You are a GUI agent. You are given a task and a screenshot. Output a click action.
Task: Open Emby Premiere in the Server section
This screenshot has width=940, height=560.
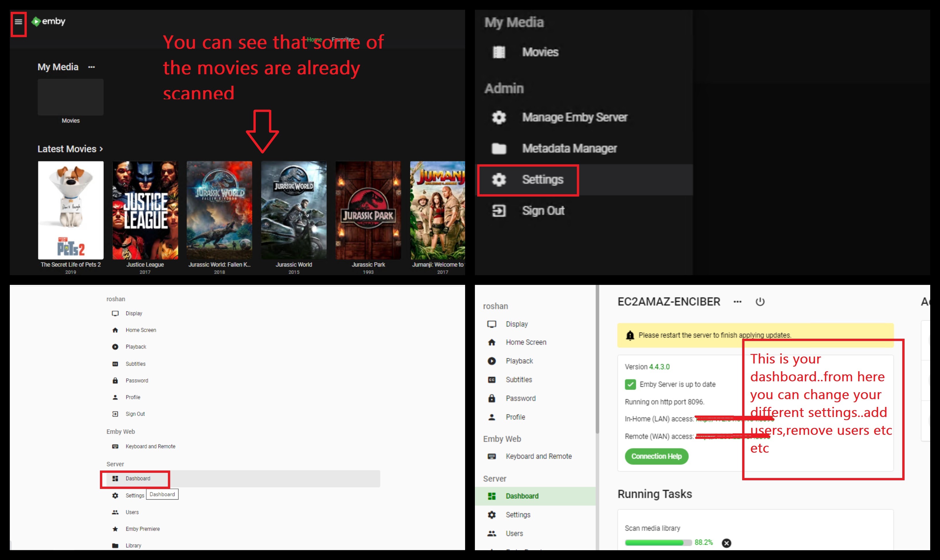click(142, 529)
